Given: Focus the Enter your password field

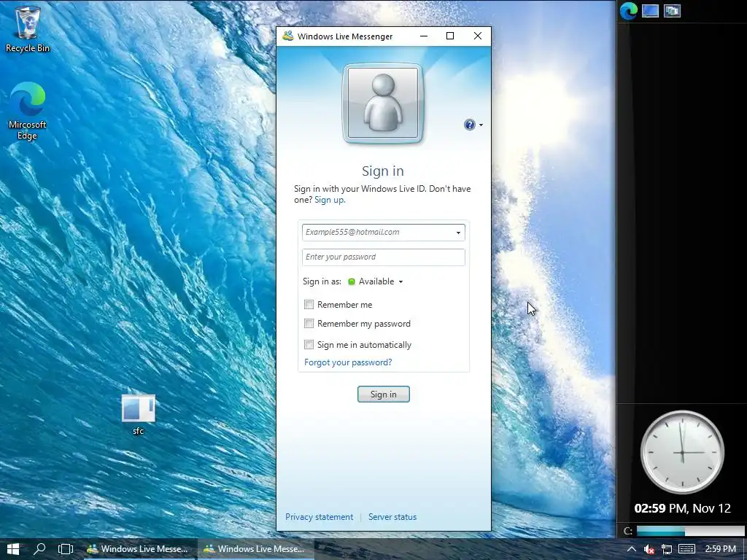Looking at the screenshot, I should click(384, 257).
